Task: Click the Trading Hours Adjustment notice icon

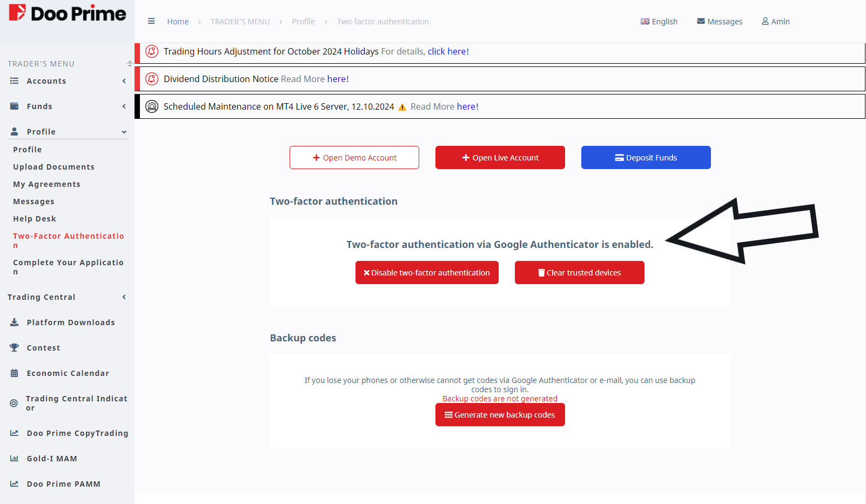Action: 152,51
